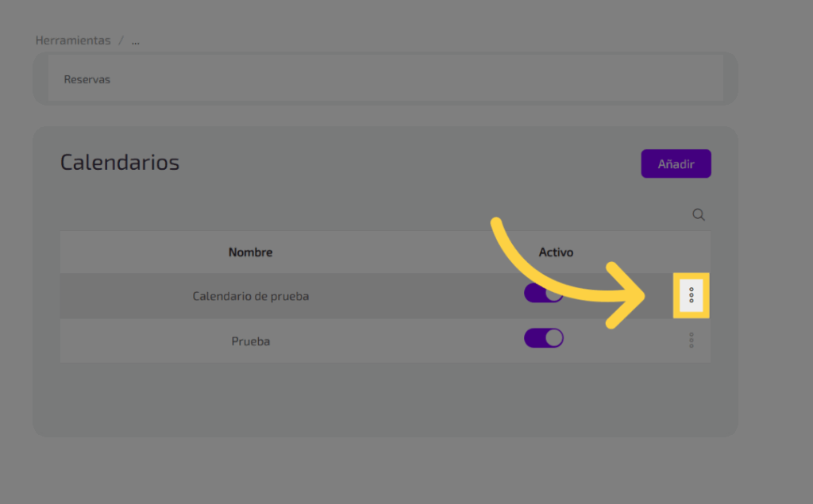Select the Reservas tab
Viewport: 813px width, 504px height.
point(87,79)
